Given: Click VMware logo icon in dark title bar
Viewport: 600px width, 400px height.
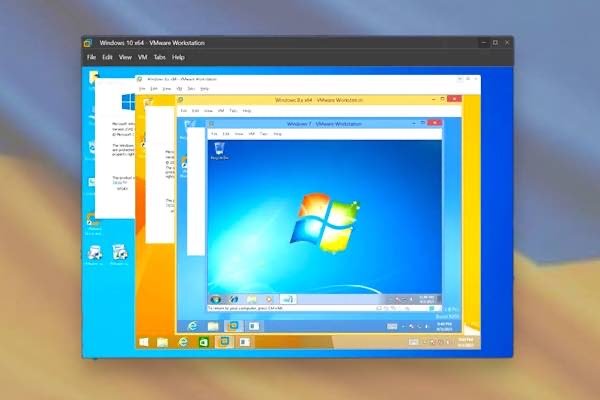Looking at the screenshot, I should tap(88, 43).
